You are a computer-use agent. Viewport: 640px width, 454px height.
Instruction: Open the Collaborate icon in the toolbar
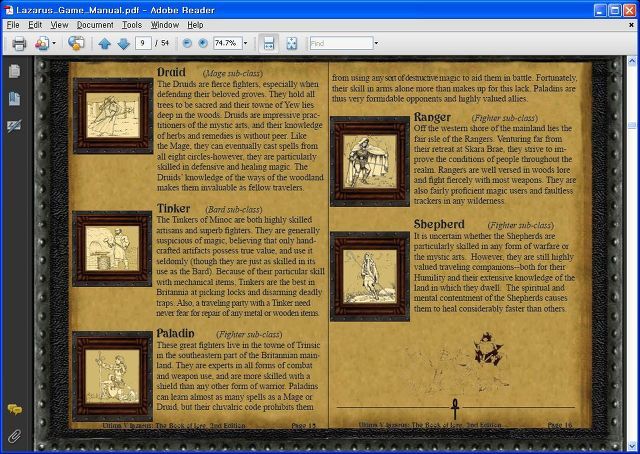[x=42, y=43]
